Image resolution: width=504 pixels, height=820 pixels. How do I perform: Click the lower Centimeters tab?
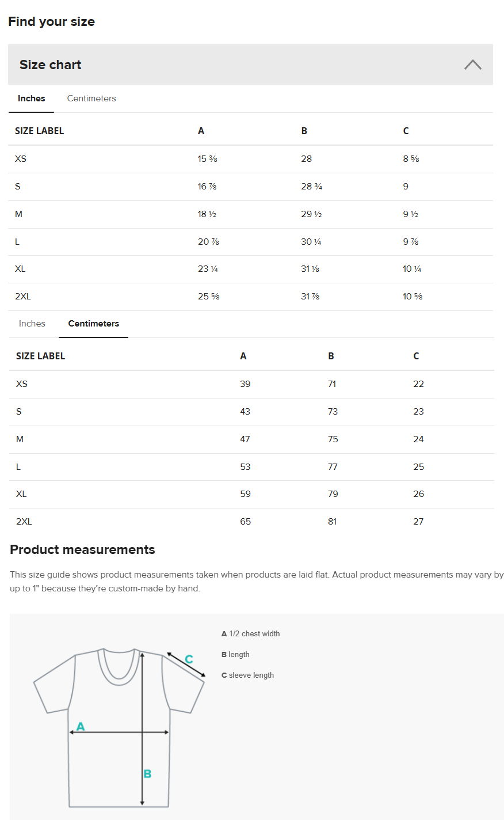coord(93,324)
